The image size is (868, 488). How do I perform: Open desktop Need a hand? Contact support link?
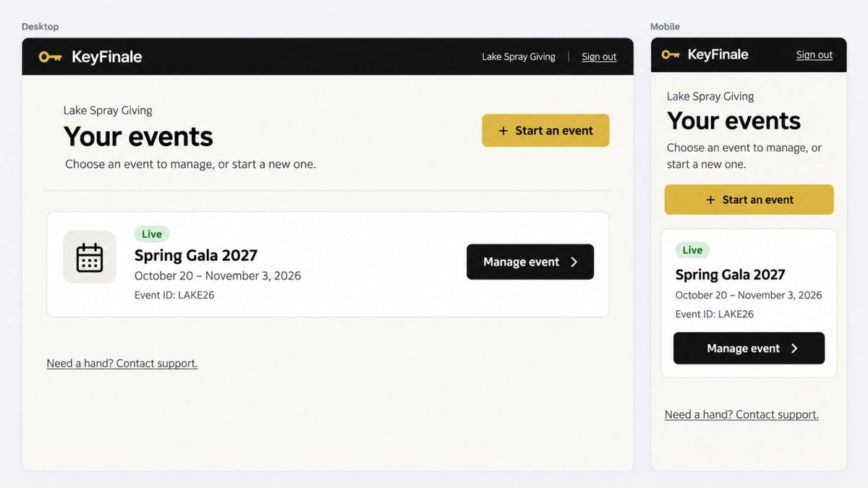[x=122, y=363]
